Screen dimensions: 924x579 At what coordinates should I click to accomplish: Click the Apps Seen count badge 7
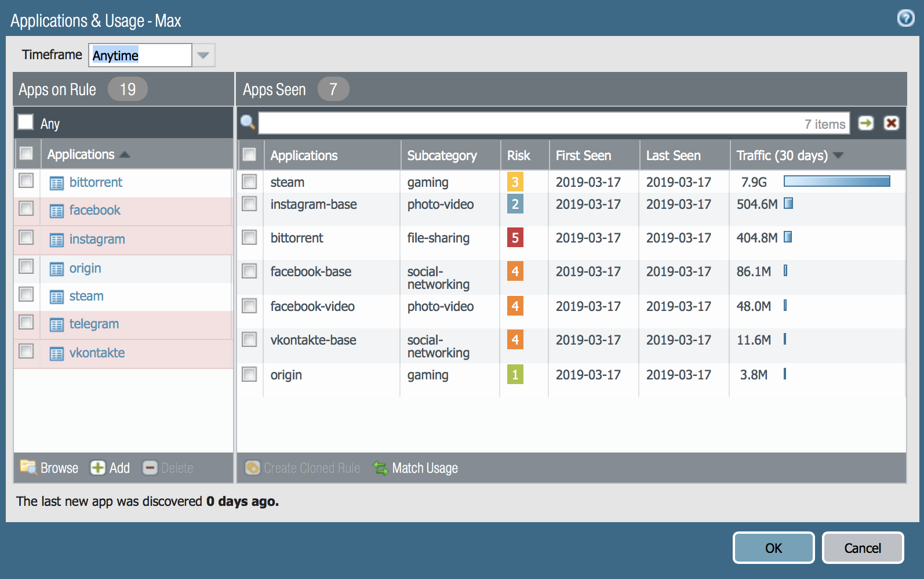click(333, 89)
